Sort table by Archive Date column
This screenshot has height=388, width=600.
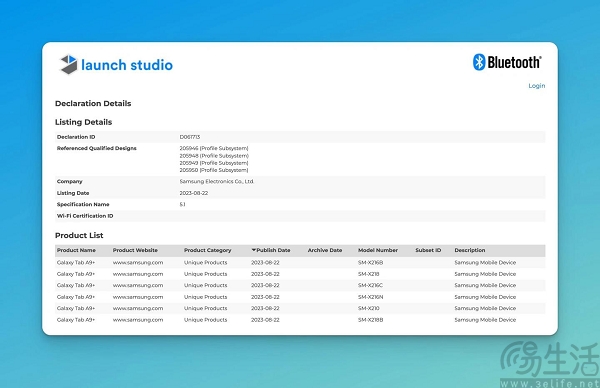pos(325,250)
